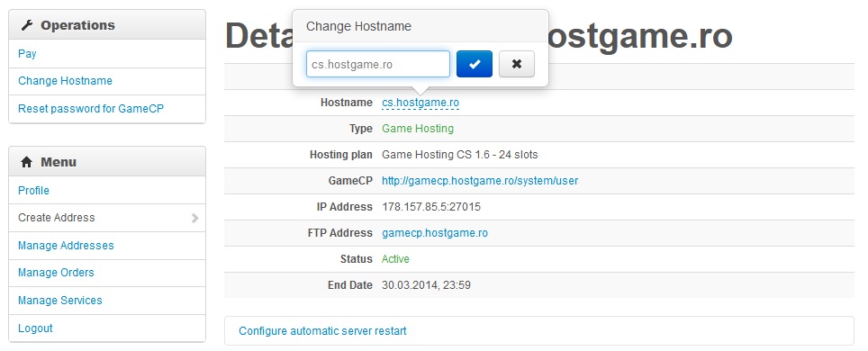The image size is (868, 351).
Task: Select Create Address menu item
Action: pos(57,218)
